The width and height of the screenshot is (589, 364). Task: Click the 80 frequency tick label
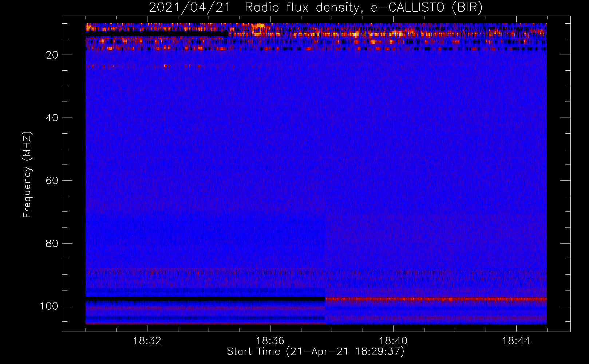point(52,243)
